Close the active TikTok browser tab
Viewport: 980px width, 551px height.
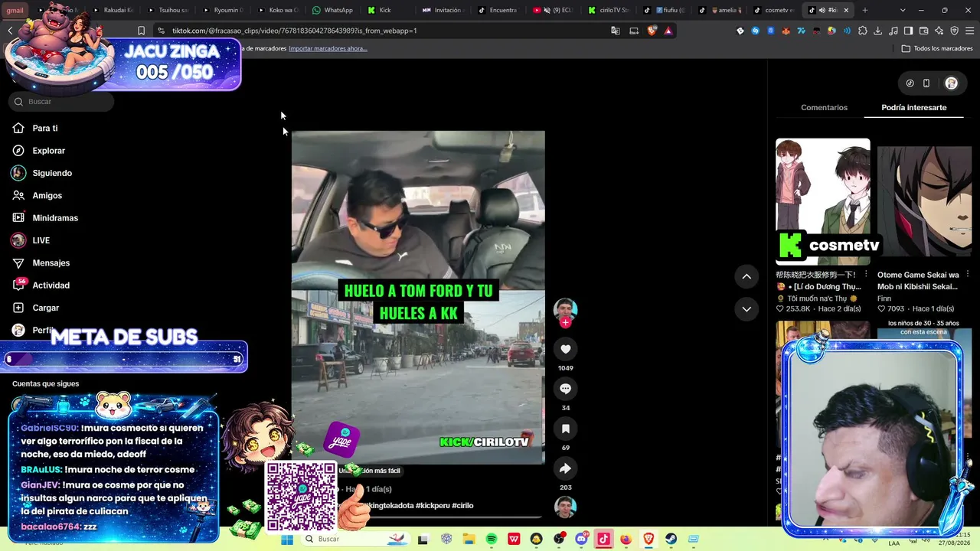846,10
